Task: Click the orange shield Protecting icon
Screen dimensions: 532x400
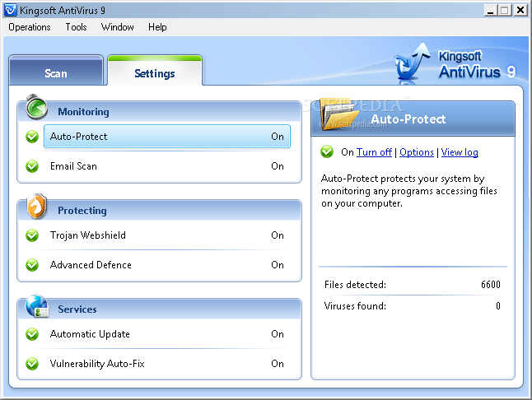Action: click(x=36, y=206)
